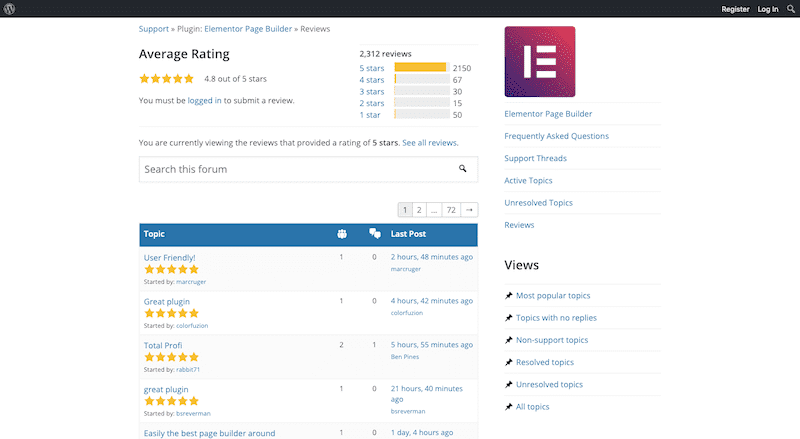Click the 1 star rating bar
This screenshot has height=439, width=800.
click(422, 114)
